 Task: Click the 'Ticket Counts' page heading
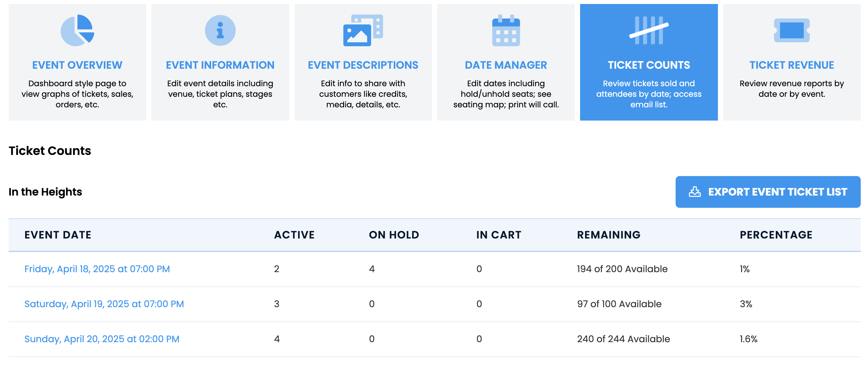point(50,151)
